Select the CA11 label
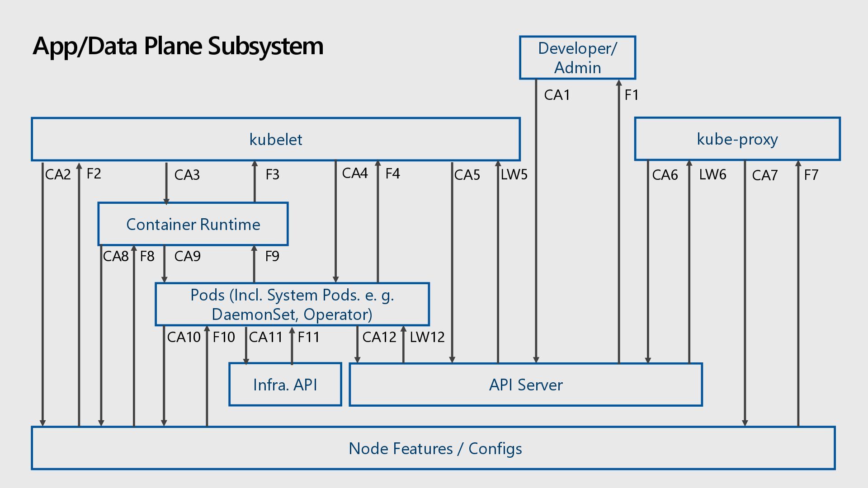 coord(266,337)
